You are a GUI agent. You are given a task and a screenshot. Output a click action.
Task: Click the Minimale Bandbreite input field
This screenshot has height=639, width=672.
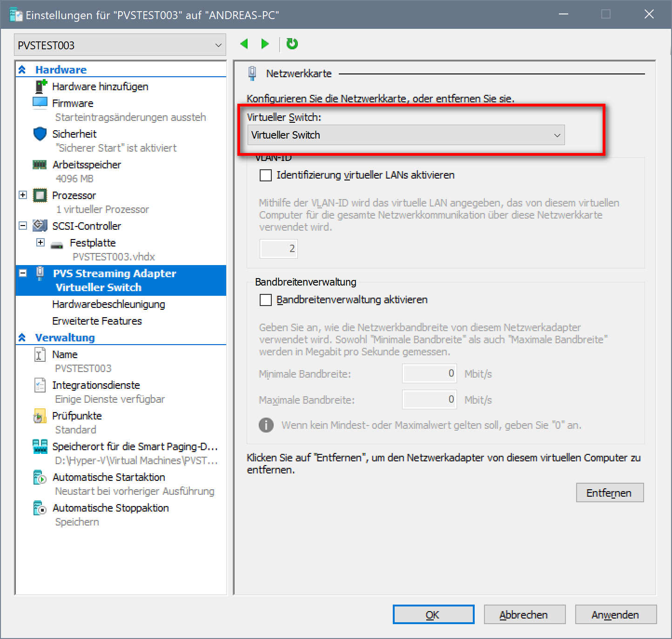click(x=429, y=373)
